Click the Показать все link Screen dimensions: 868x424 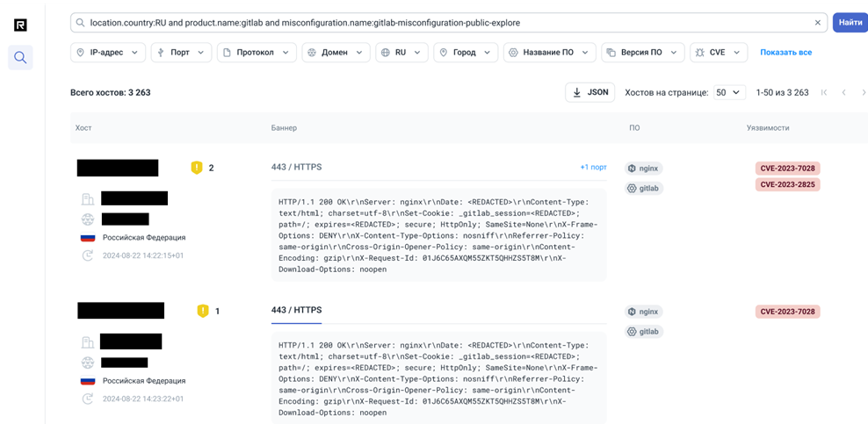785,53
